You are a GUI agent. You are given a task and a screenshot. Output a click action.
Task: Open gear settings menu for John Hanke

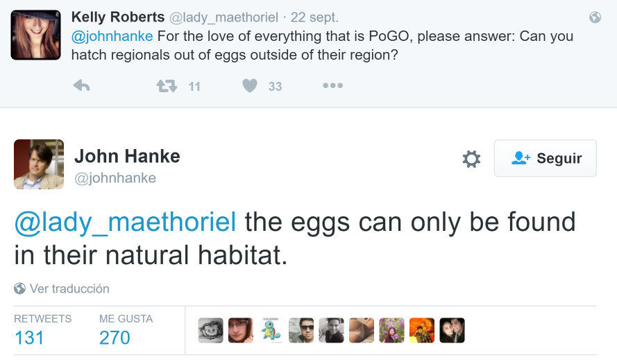tap(471, 159)
